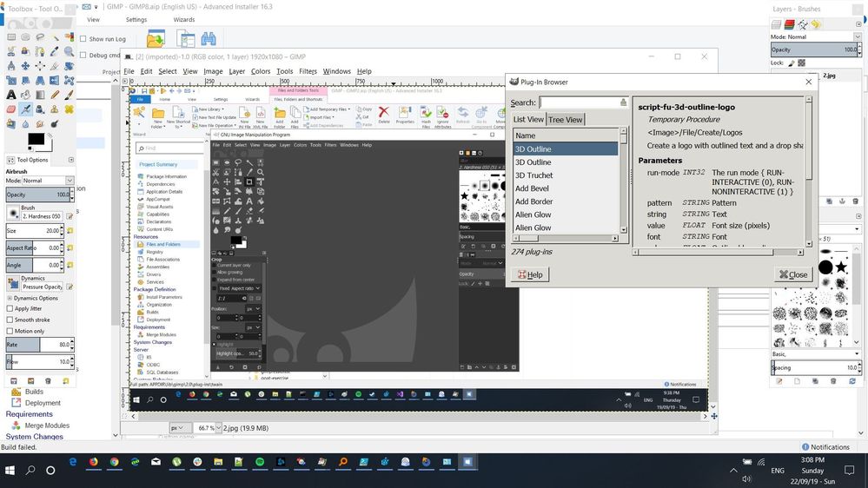Select the Paintbrush tool
This screenshot has width=868, height=488.
point(70,96)
